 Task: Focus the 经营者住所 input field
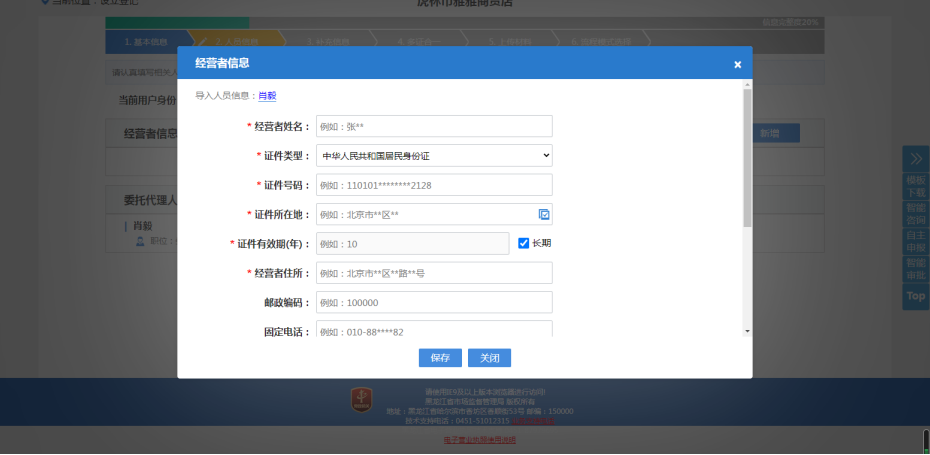click(434, 273)
